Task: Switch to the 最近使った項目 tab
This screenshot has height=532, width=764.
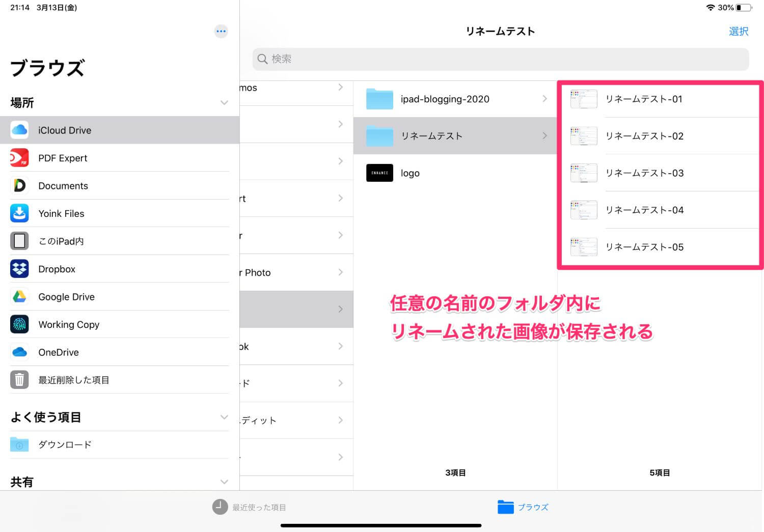Action: 249,507
